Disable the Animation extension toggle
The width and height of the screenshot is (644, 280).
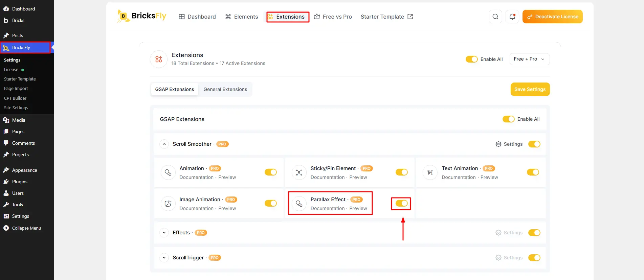click(x=271, y=172)
